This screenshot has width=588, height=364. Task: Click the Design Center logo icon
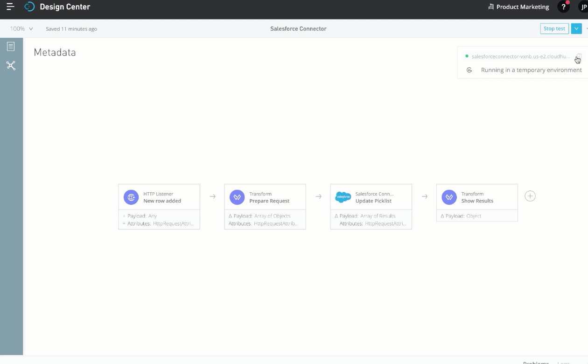(29, 7)
